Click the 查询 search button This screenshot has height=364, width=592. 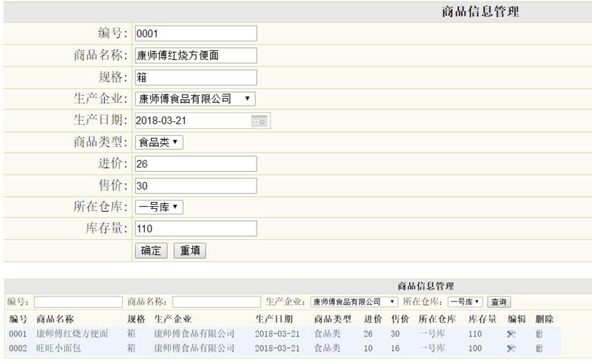click(x=499, y=302)
